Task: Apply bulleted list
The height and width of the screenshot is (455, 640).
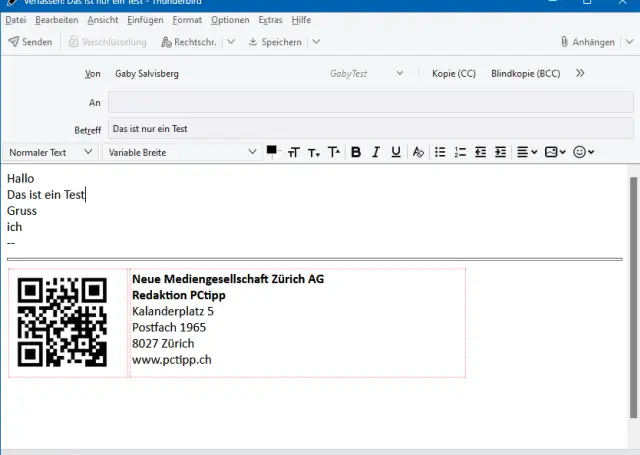Action: pyautogui.click(x=440, y=152)
